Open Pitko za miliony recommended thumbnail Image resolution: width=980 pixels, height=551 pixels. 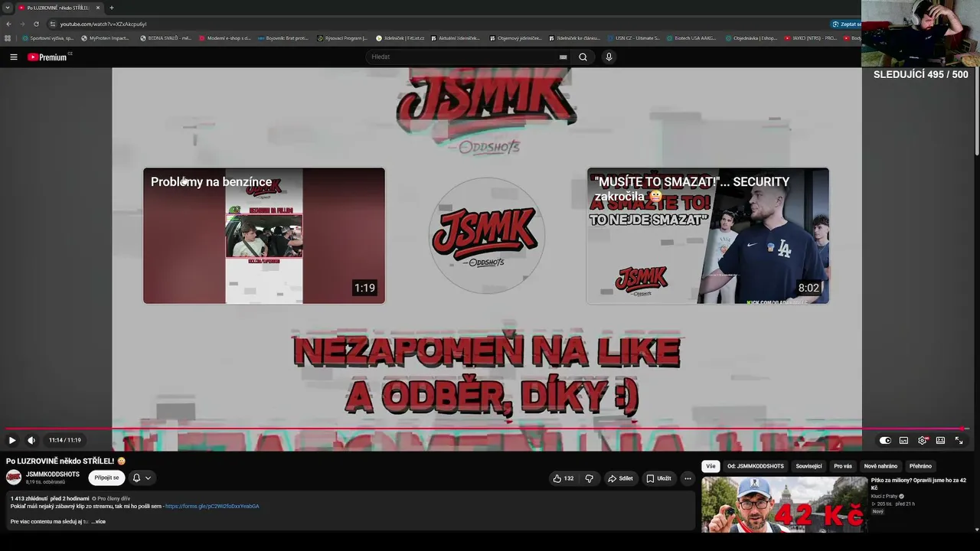click(x=785, y=504)
